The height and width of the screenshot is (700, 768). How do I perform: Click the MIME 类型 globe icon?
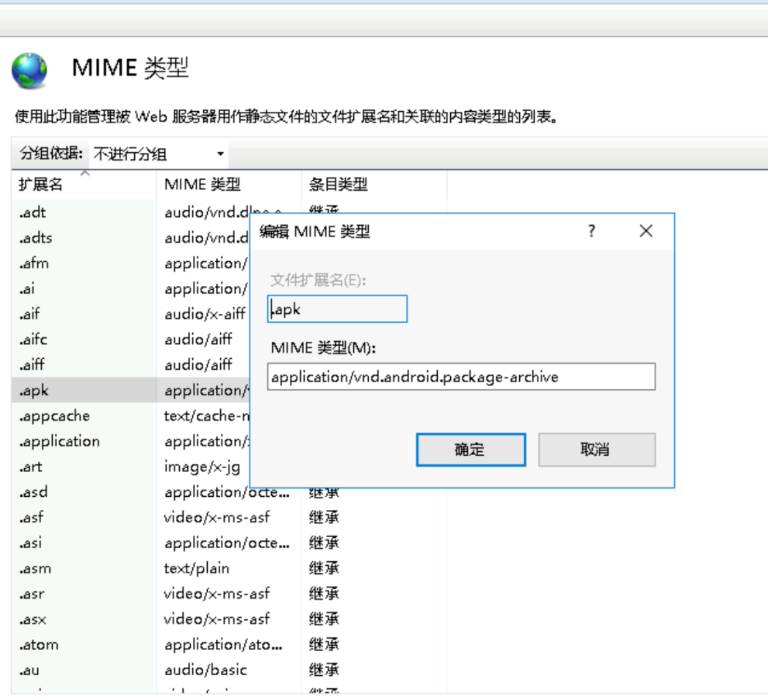coord(29,70)
